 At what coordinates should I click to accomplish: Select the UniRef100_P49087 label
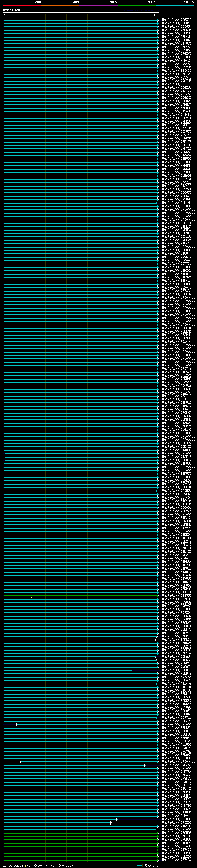[x=176, y=111]
